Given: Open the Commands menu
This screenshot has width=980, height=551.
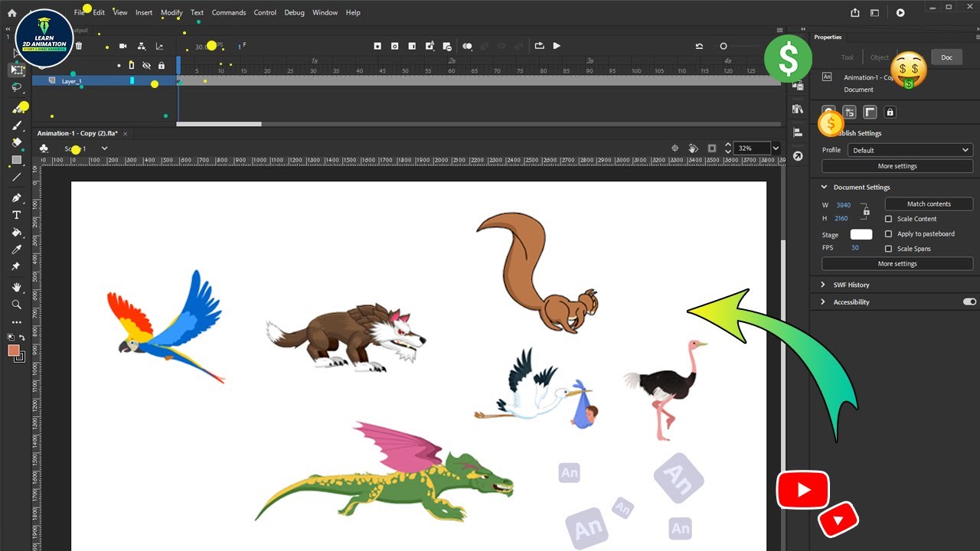Looking at the screenshot, I should pos(229,12).
